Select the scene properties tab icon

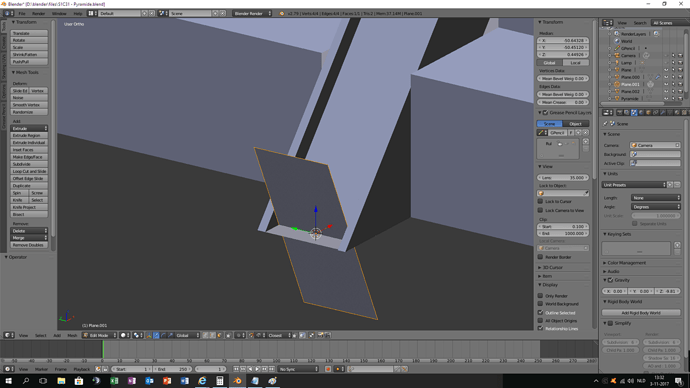pyautogui.click(x=634, y=113)
